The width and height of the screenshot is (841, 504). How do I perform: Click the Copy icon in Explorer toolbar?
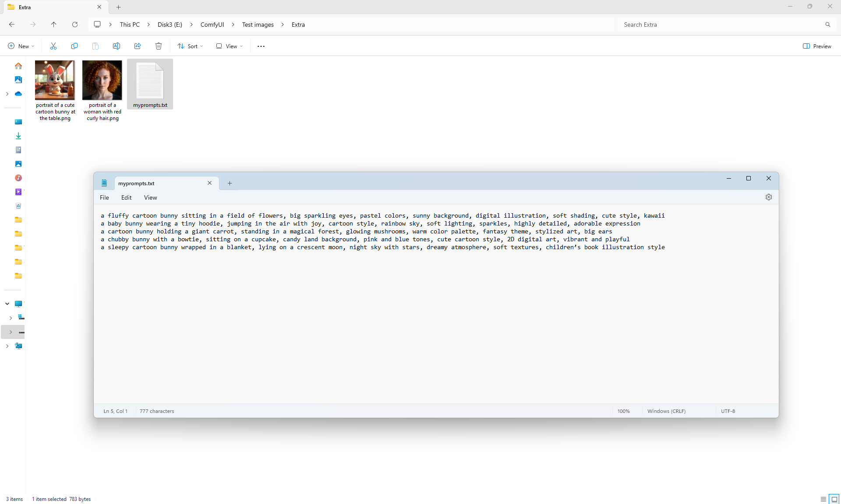[74, 46]
